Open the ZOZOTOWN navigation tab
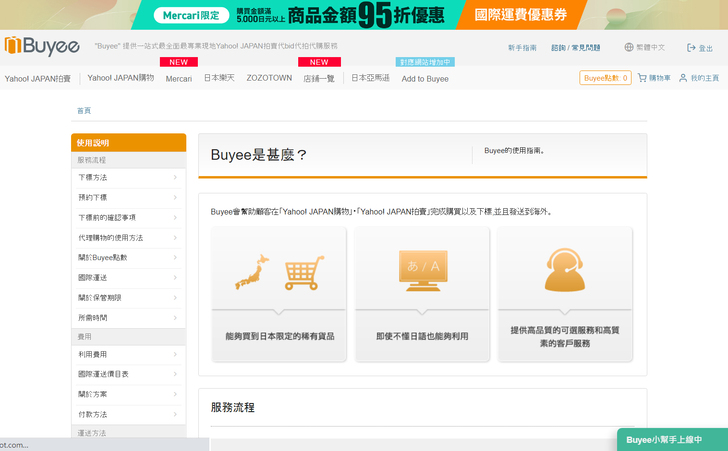This screenshot has height=451, width=728. coord(269,78)
